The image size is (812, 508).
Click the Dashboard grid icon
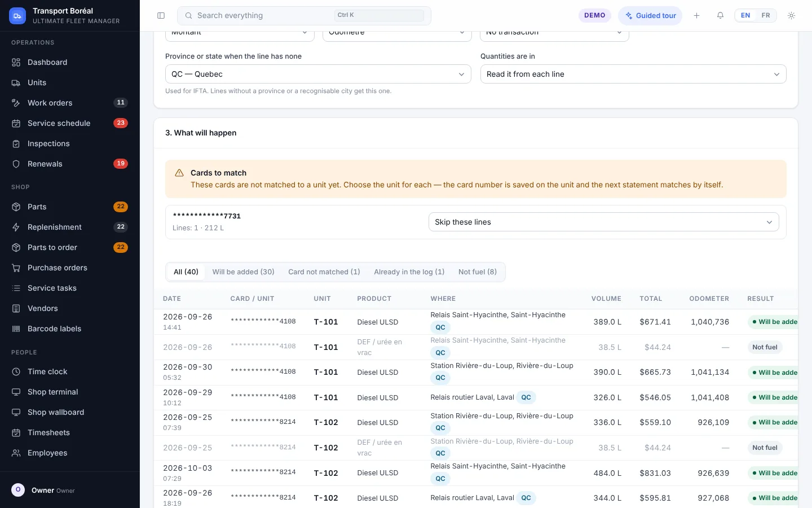click(16, 62)
